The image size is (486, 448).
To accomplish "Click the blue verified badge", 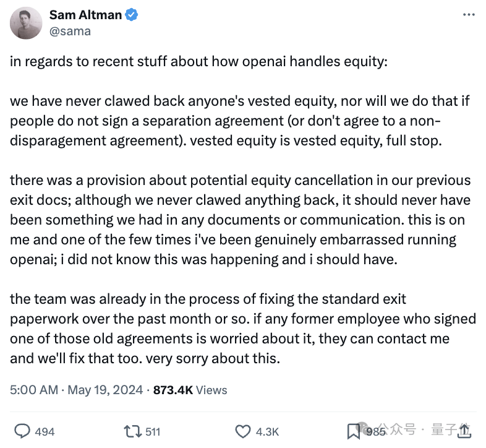I will (x=131, y=15).
